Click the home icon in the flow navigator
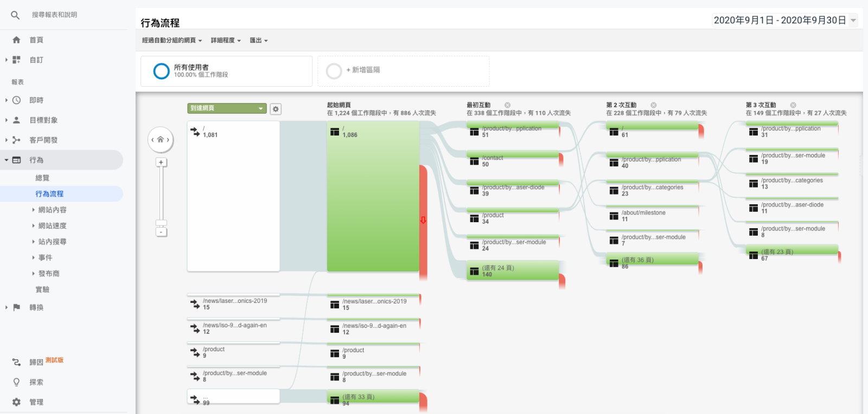The width and height of the screenshot is (868, 414). tap(161, 140)
